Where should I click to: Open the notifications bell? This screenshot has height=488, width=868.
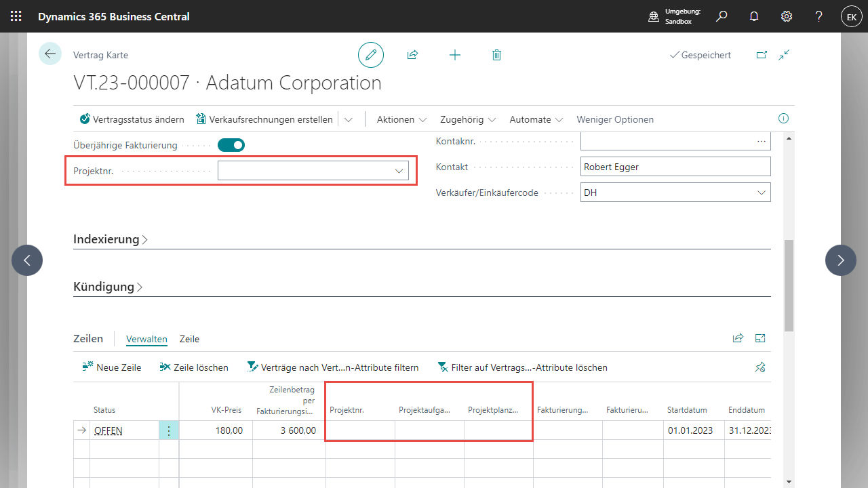[754, 16]
